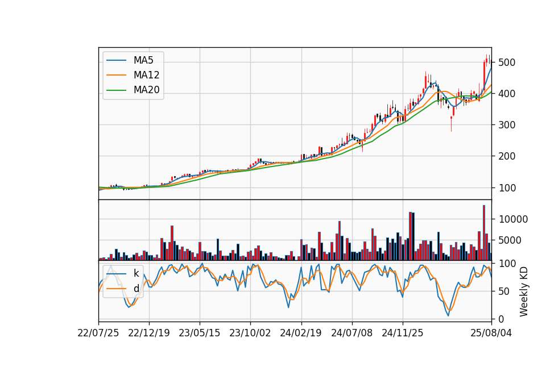Click the 22/07/25 date axis label
This screenshot has width=546, height=392.
click(x=98, y=333)
